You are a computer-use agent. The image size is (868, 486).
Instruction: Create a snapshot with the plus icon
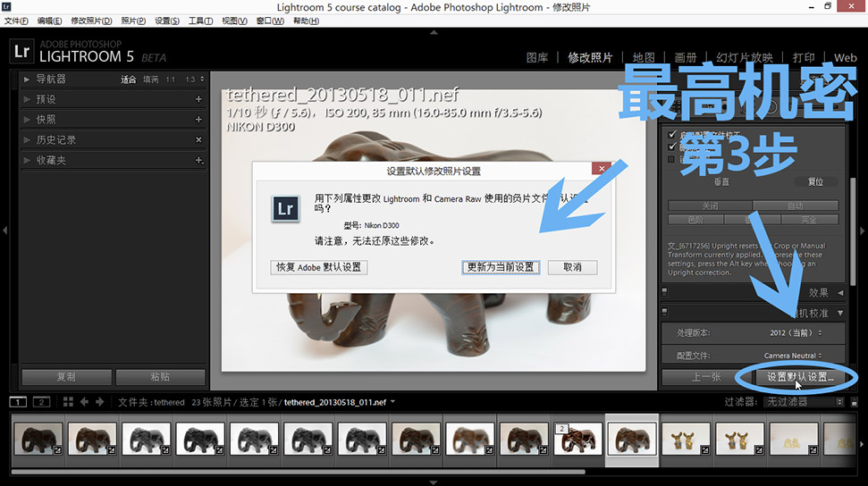pyautogui.click(x=198, y=120)
